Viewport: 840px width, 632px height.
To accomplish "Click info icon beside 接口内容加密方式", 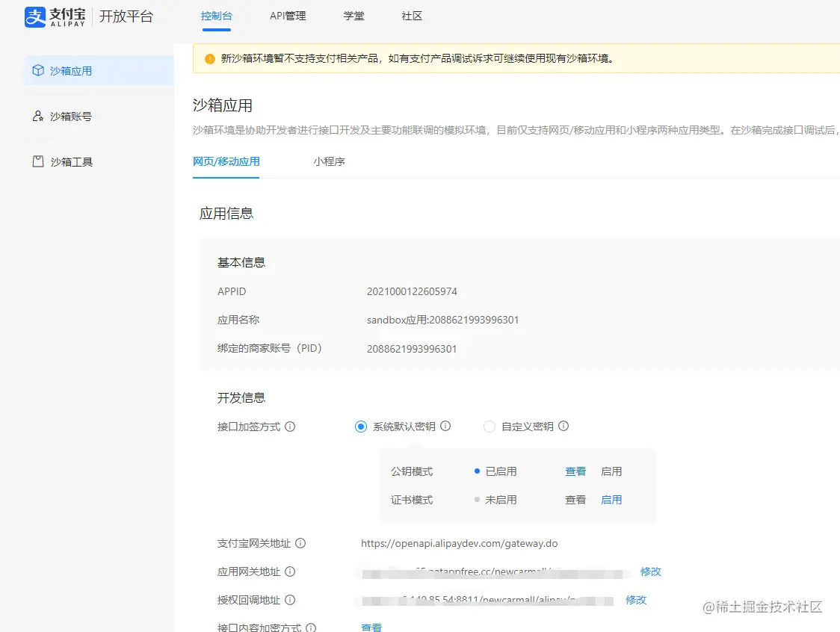I will [311, 628].
